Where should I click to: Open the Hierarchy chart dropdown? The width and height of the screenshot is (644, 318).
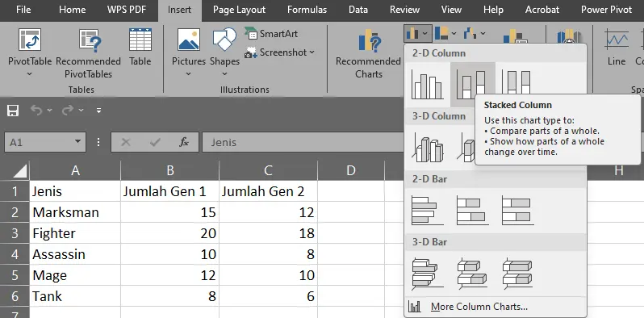click(445, 33)
